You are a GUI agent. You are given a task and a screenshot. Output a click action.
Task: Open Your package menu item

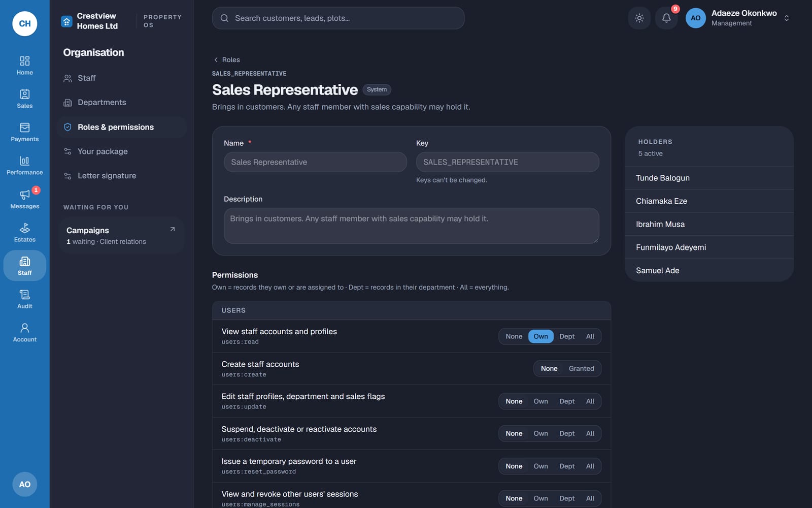(x=122, y=151)
